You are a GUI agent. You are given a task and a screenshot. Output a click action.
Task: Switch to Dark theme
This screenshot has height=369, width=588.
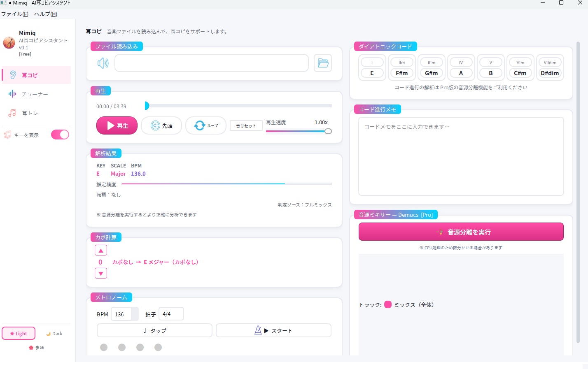[54, 334]
